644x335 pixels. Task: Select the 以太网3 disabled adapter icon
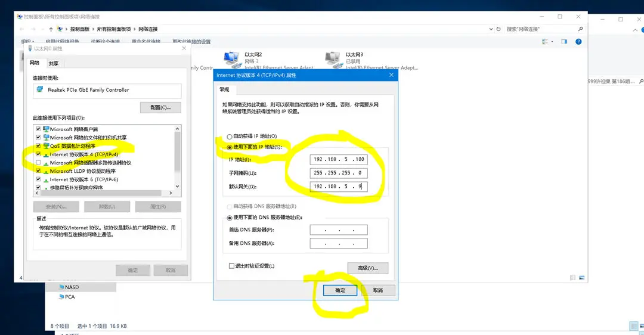333,60
